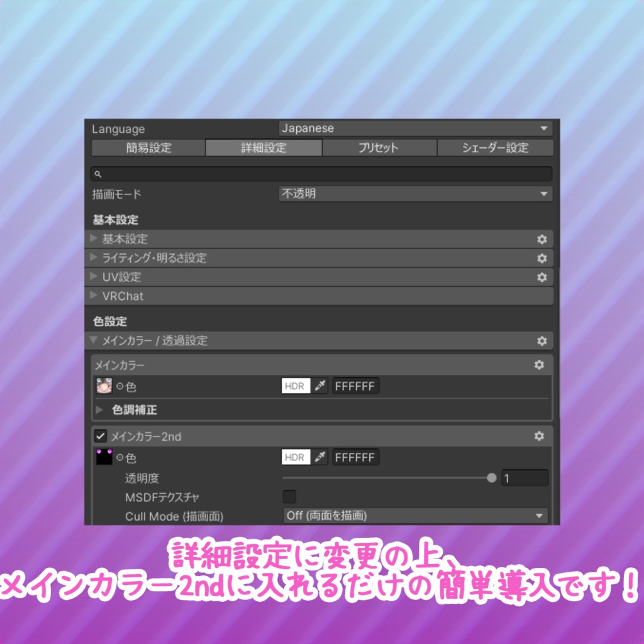Open the gear settings for 基本設定 section

[542, 239]
